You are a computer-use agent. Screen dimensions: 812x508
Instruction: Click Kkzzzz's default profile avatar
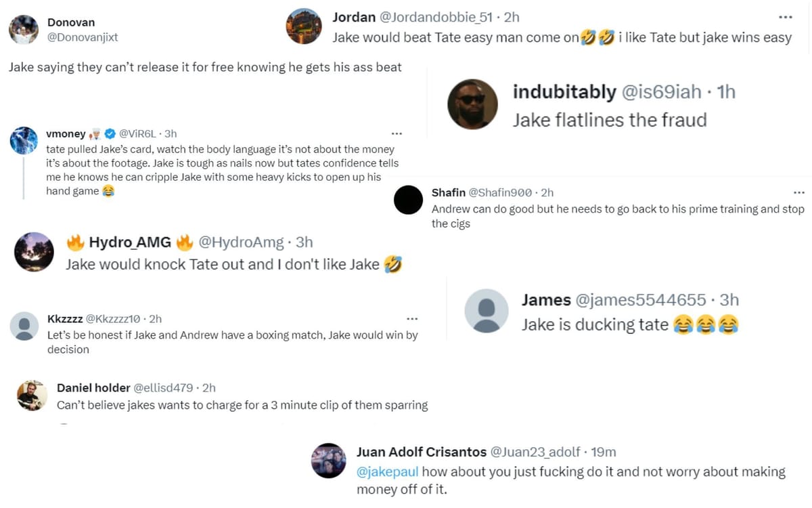[x=24, y=326]
